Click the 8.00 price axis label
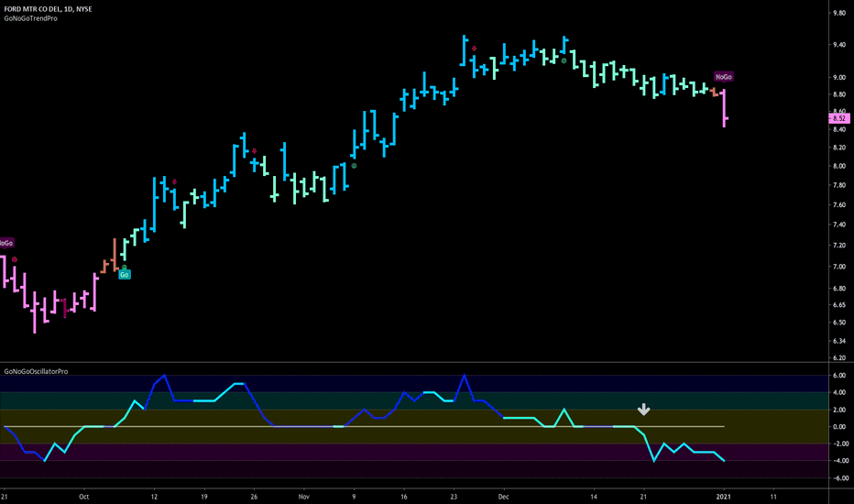The height and width of the screenshot is (504, 854). (838, 166)
